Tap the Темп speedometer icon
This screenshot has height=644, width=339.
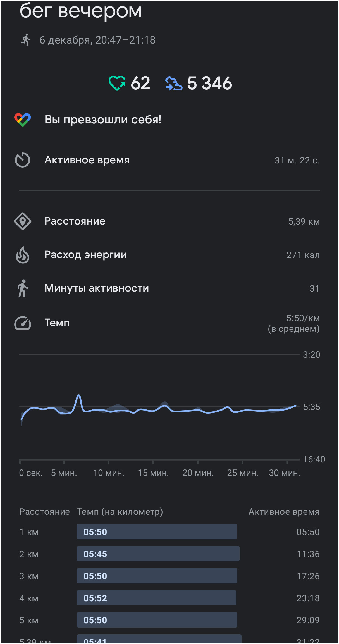[23, 323]
